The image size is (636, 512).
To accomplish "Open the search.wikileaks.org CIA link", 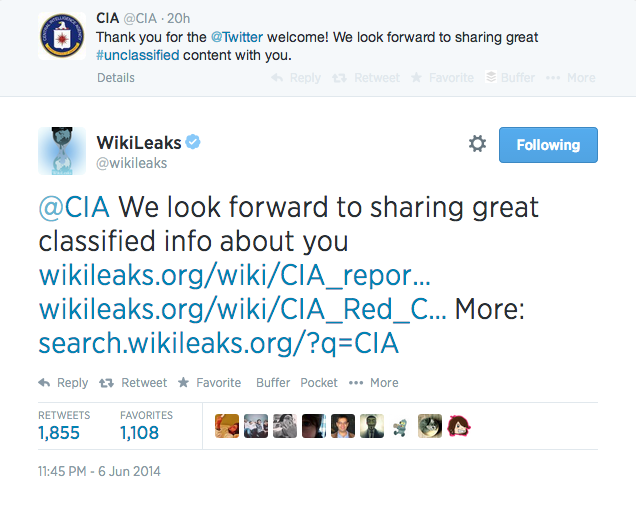I will pyautogui.click(x=219, y=343).
